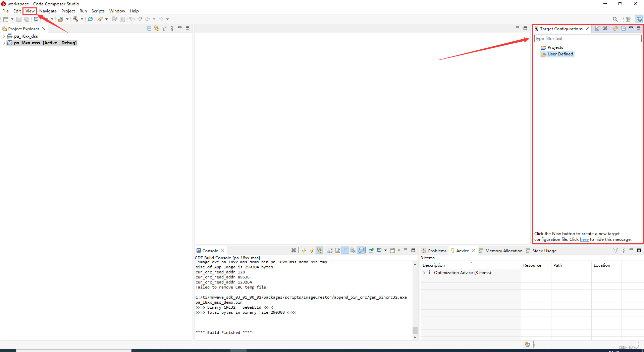Toggle Scroll Lock in Console
This screenshot has width=644, height=352.
(x=338, y=250)
